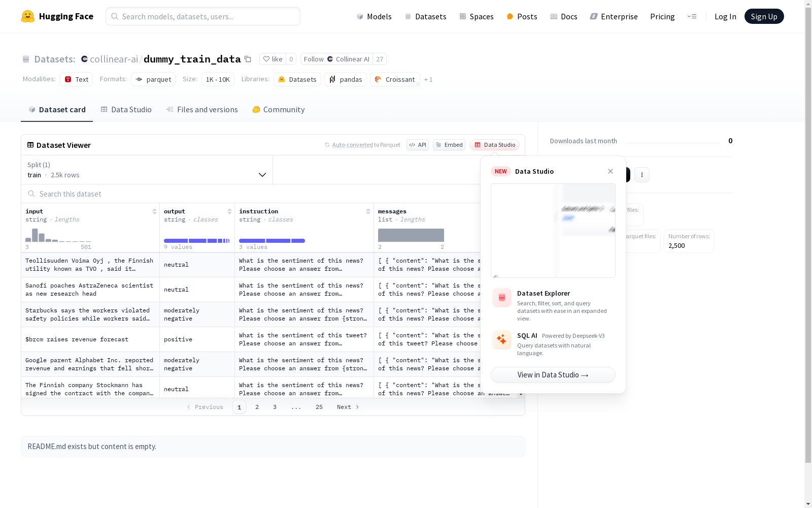Select the 1K - 10K size tag
Image resolution: width=812 pixels, height=508 pixels.
pyautogui.click(x=218, y=79)
